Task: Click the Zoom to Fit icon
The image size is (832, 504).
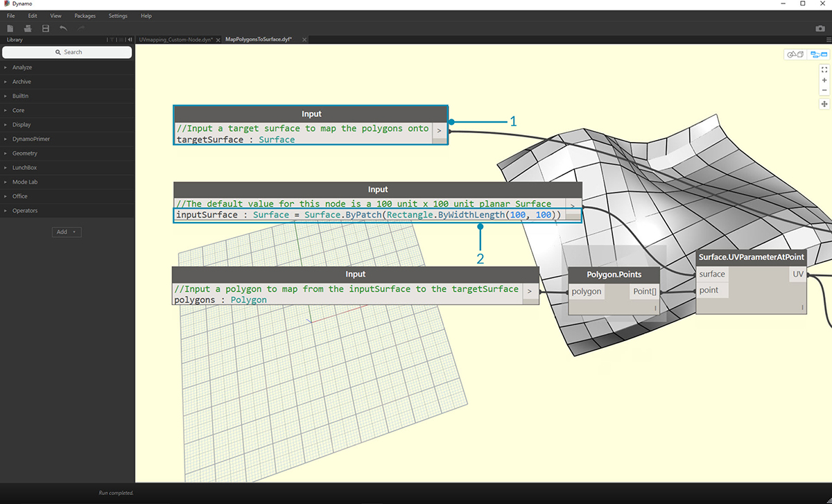Action: (824, 69)
